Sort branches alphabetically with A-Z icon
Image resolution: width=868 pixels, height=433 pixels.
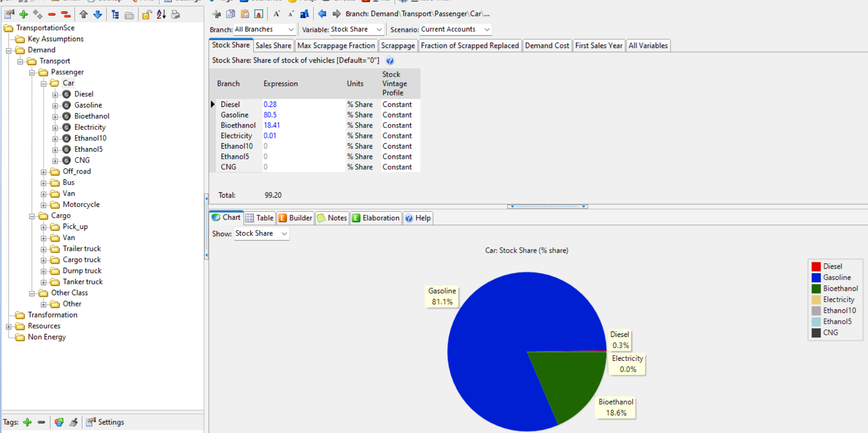click(x=161, y=14)
